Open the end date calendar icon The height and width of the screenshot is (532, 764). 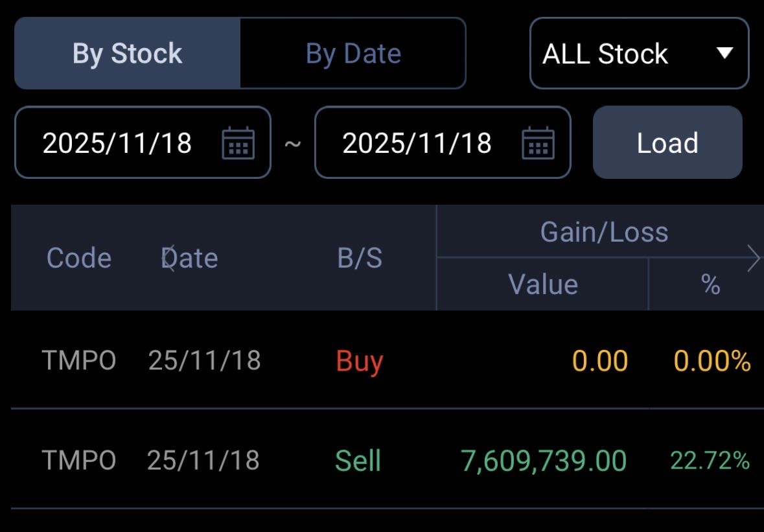(x=538, y=143)
